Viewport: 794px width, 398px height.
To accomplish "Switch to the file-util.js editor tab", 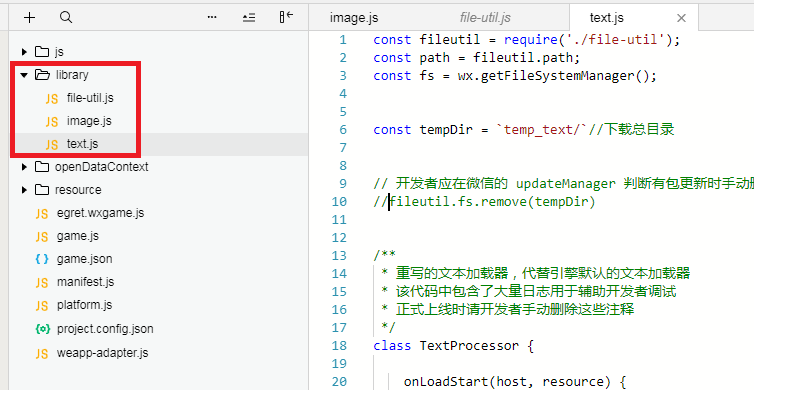I will pos(485,18).
